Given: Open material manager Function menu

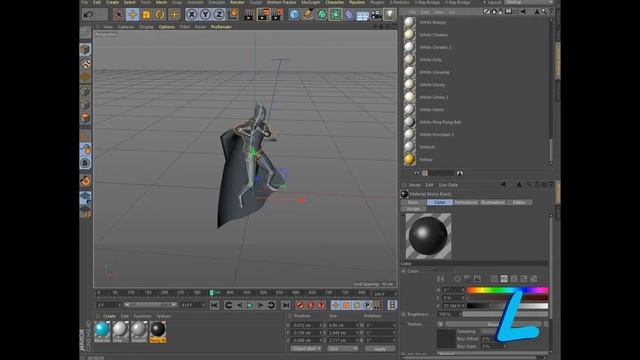Looking at the screenshot, I should (142, 316).
